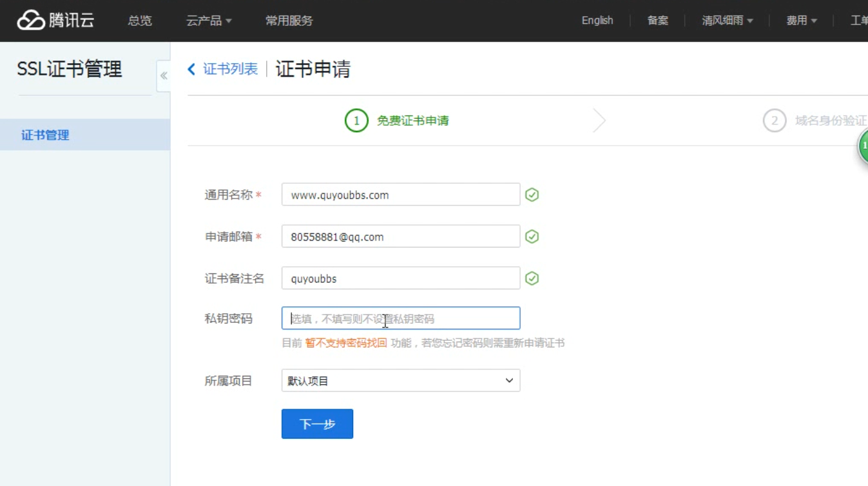The image size is (868, 486).
Task: Open the 清风细雨 account dropdown
Action: [727, 21]
